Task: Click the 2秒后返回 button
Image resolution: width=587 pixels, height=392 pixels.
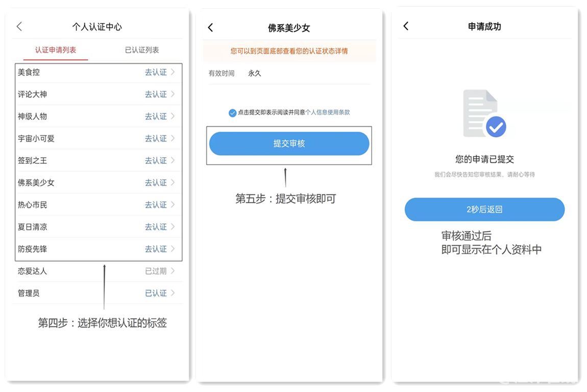Action: point(484,209)
